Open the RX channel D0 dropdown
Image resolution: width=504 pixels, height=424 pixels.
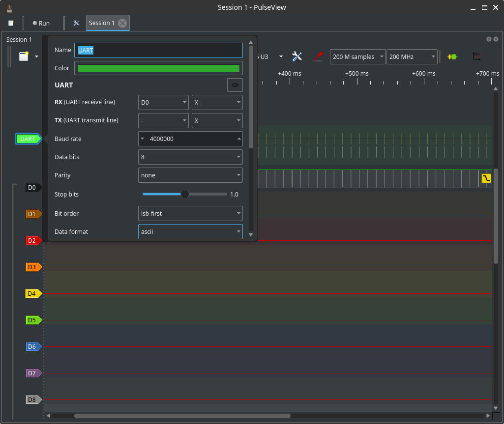(x=163, y=102)
